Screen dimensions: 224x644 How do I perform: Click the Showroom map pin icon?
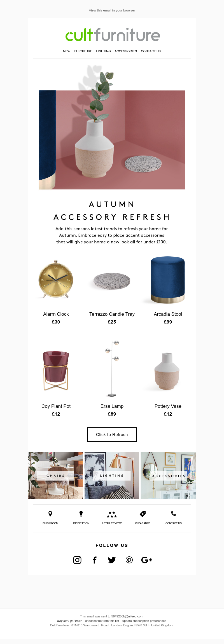pyautogui.click(x=50, y=514)
